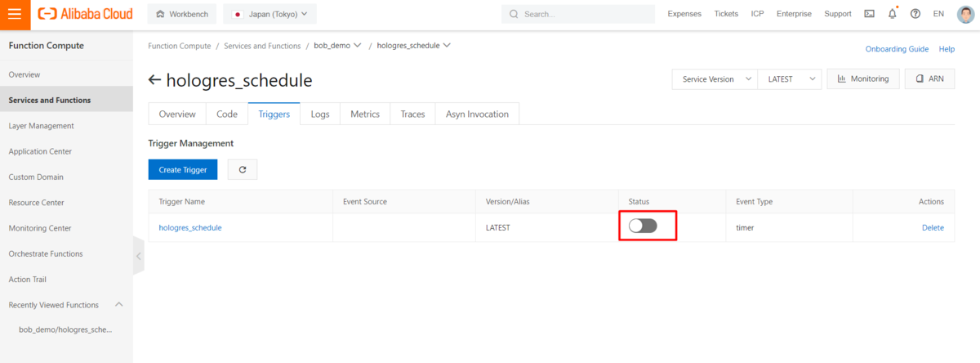Open the ICP menu
The width and height of the screenshot is (980, 363).
758,14
